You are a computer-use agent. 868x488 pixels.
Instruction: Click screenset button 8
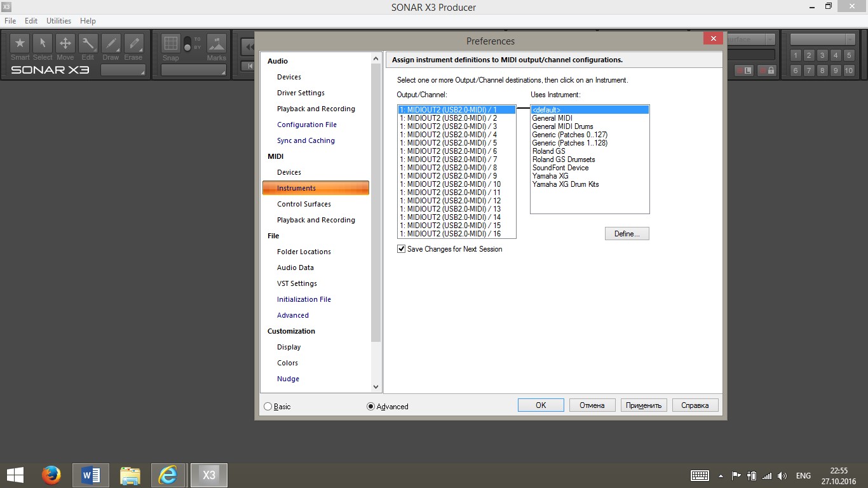822,71
